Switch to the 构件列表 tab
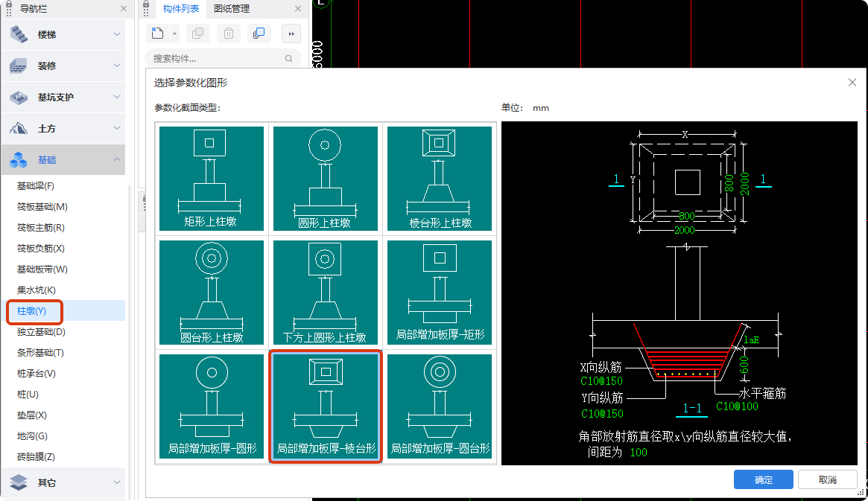This screenshot has height=501, width=868. (x=181, y=8)
